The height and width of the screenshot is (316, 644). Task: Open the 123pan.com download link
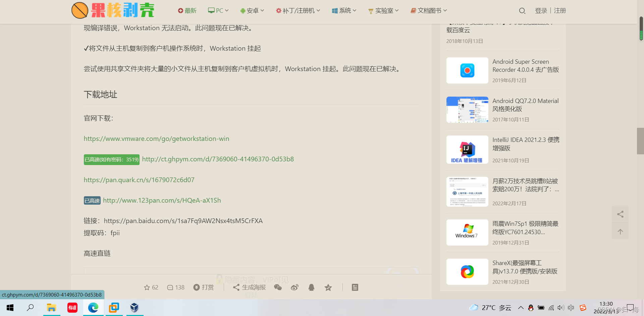coord(162,200)
